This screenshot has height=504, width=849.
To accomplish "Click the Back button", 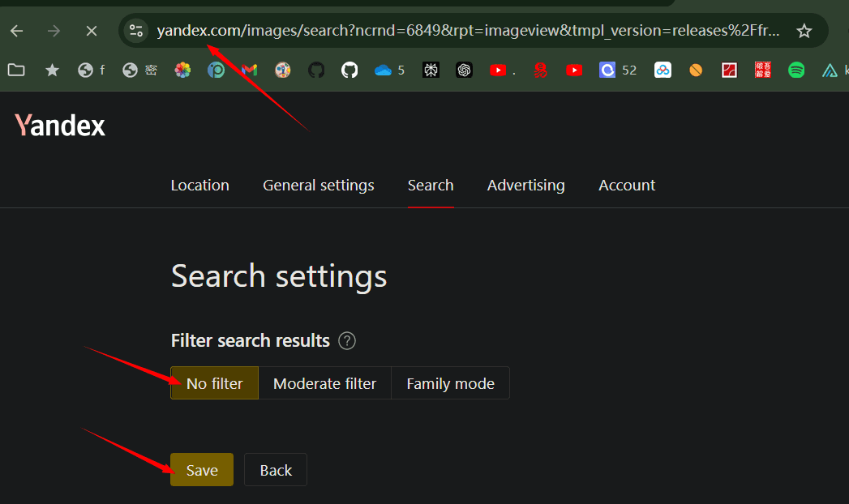I will 276,470.
